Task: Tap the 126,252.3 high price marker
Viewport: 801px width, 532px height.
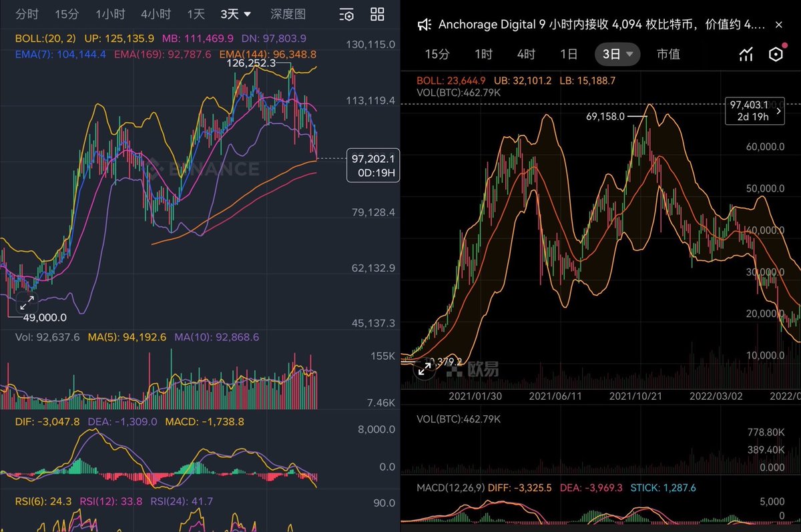Action: (x=252, y=63)
